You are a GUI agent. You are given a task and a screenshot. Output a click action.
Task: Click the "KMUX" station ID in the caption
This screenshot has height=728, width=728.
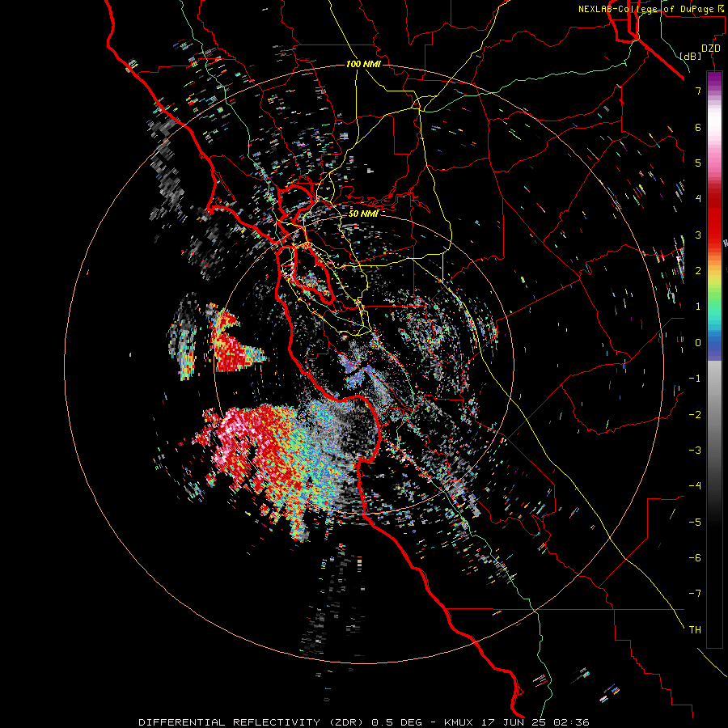(x=457, y=722)
